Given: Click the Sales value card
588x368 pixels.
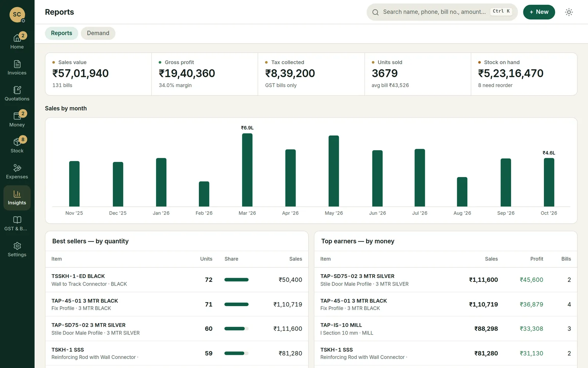Looking at the screenshot, I should (x=98, y=74).
